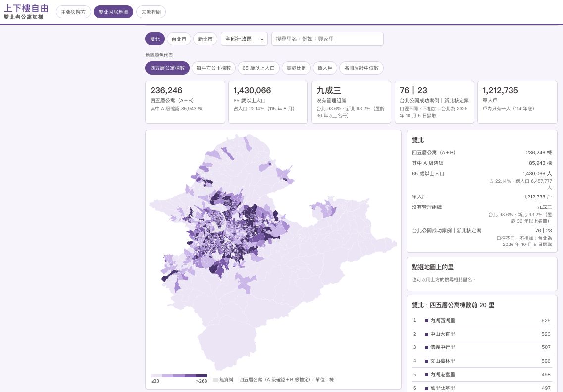Screen dimensions: 563x392
Task: Click the 雙北老公寓加梯 subtitle
Action: (24, 17)
